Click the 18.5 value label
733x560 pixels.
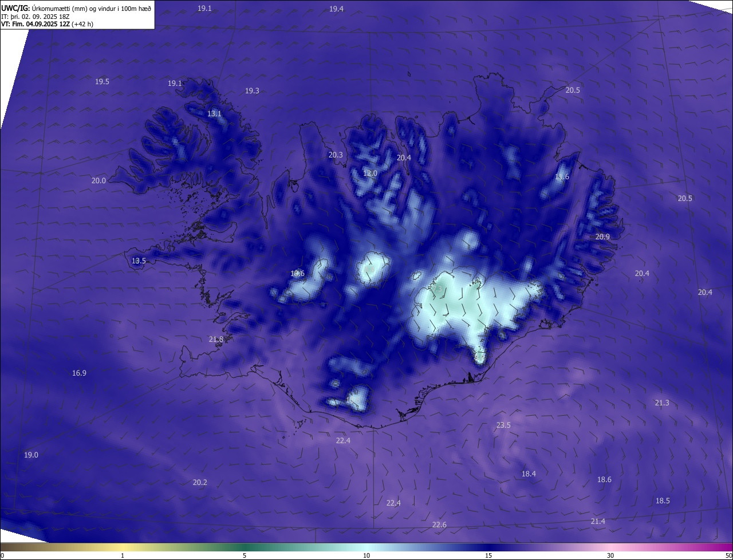click(663, 501)
